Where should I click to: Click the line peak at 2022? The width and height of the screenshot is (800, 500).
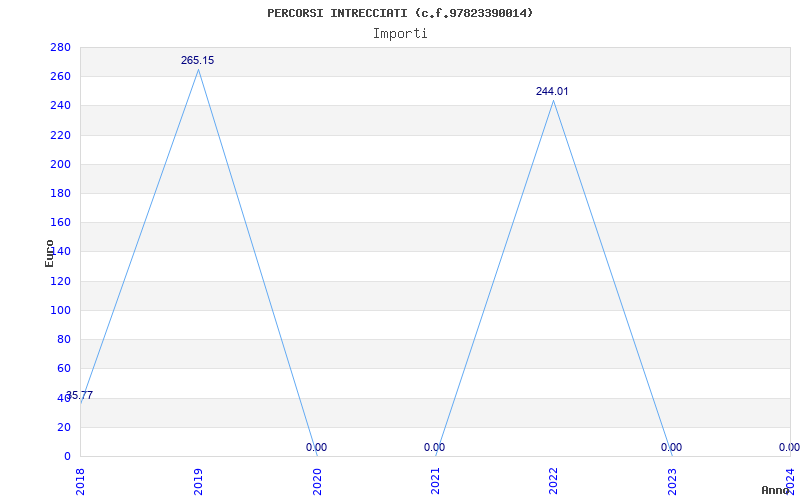pos(554,100)
